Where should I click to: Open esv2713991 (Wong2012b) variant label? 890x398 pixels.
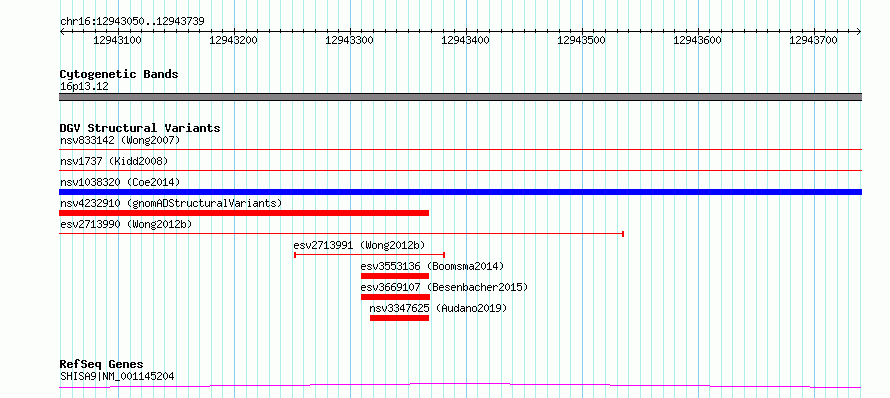[359, 246]
